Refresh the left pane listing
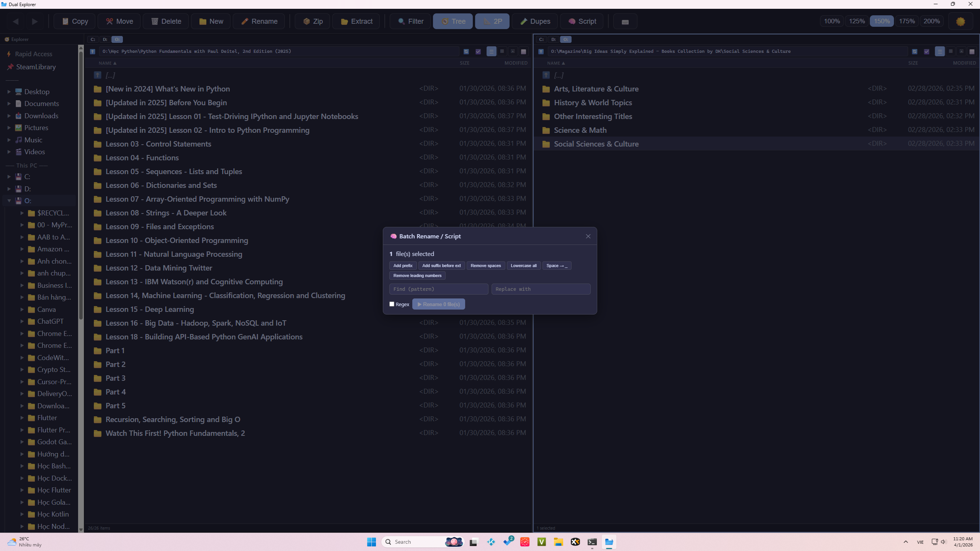The image size is (980, 551). 466,51
